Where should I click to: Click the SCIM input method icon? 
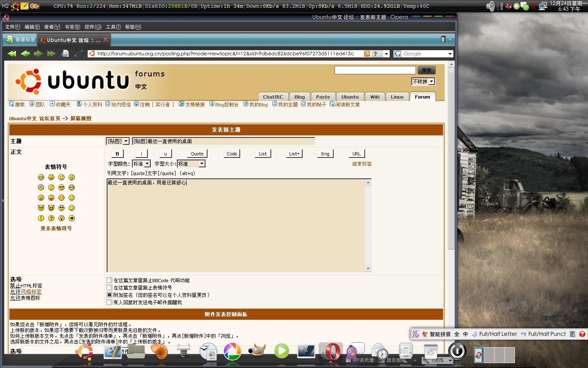[x=415, y=334]
